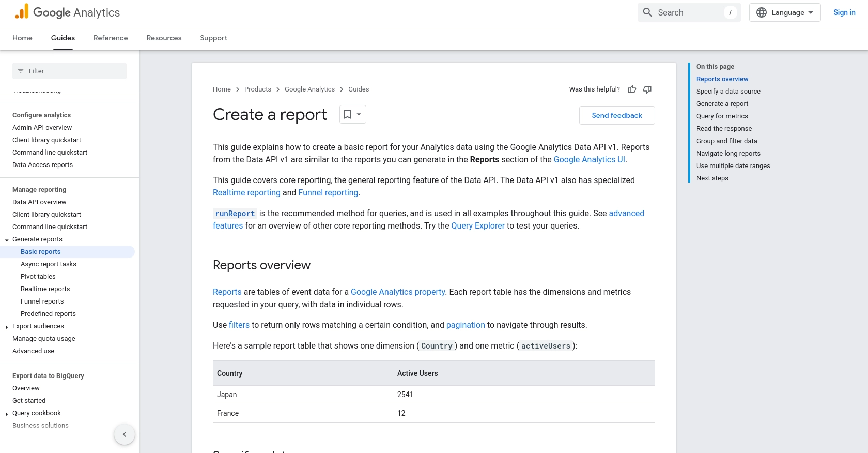Click the thumbs up helpful icon

632,89
